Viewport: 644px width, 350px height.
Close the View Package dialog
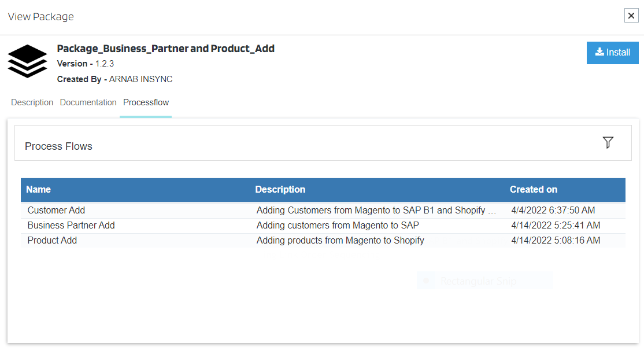coord(631,16)
